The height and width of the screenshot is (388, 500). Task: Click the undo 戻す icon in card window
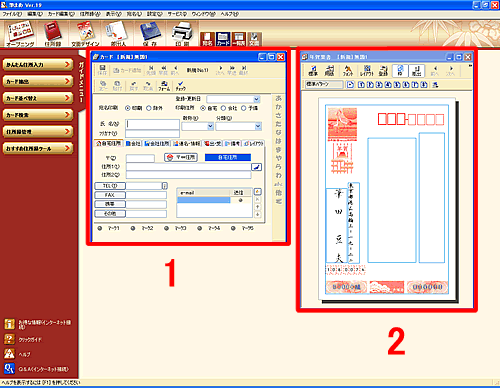[134, 86]
